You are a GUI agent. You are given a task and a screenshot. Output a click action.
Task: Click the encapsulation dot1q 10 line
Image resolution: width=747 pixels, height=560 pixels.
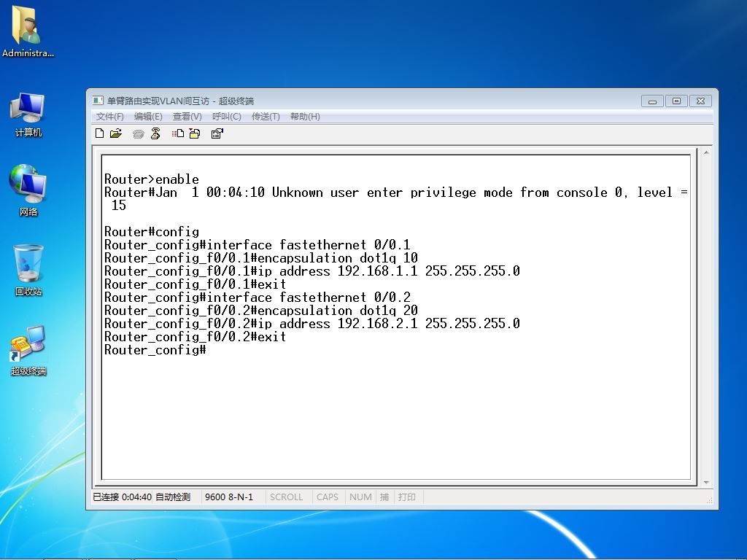[261, 258]
